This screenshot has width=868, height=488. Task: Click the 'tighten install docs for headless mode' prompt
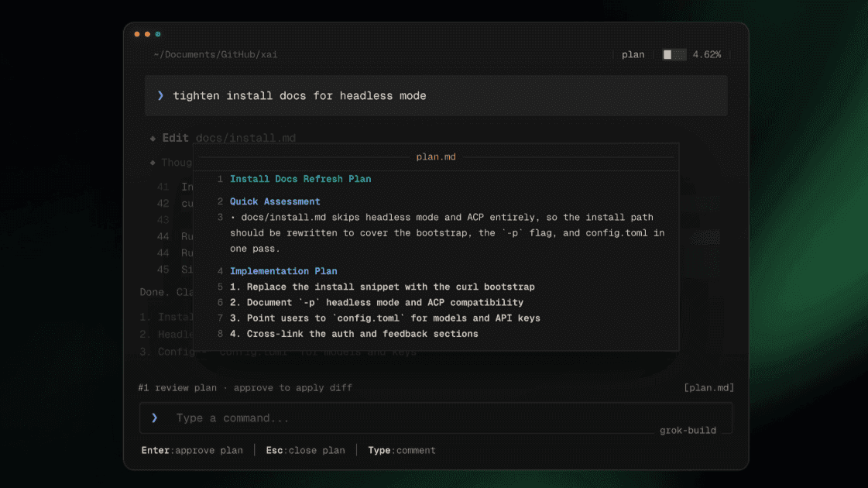pos(300,96)
